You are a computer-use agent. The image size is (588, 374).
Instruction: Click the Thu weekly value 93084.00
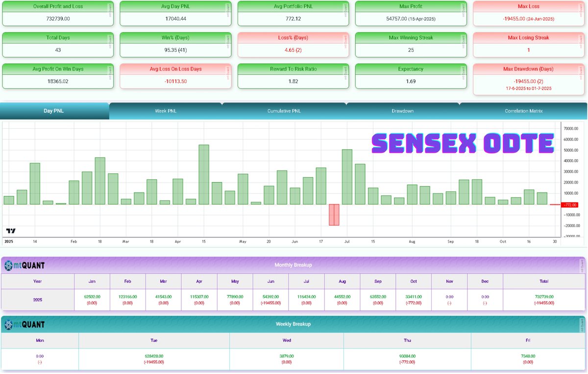tap(407, 356)
